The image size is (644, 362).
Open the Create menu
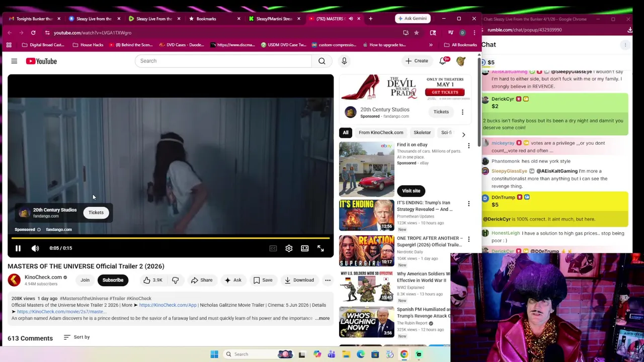(417, 61)
